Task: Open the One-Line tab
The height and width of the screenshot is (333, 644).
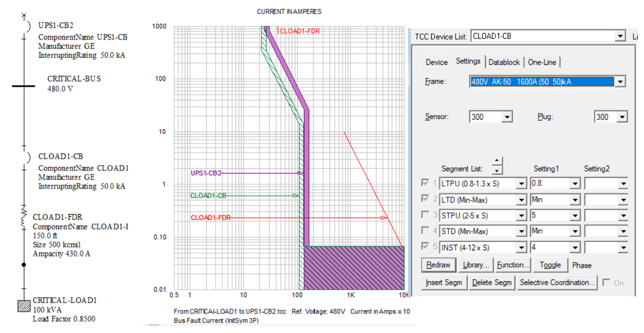Action: coord(542,62)
